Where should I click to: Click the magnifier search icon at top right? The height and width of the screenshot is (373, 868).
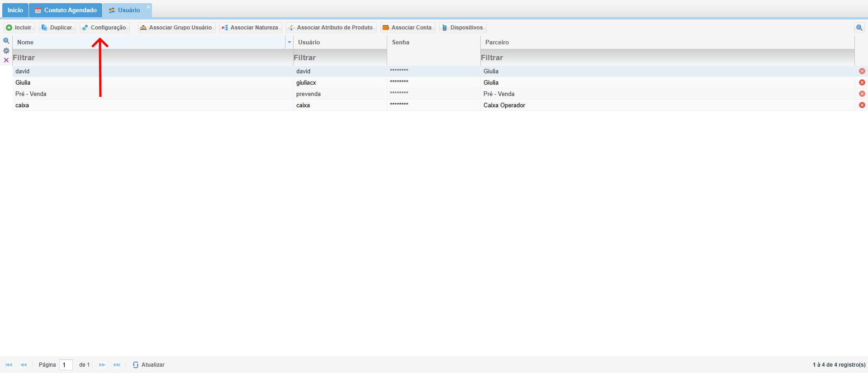click(x=859, y=28)
